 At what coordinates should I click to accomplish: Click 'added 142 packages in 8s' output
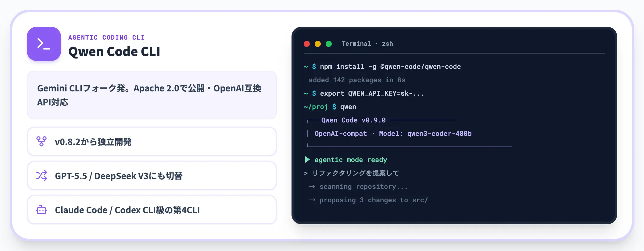tap(357, 80)
